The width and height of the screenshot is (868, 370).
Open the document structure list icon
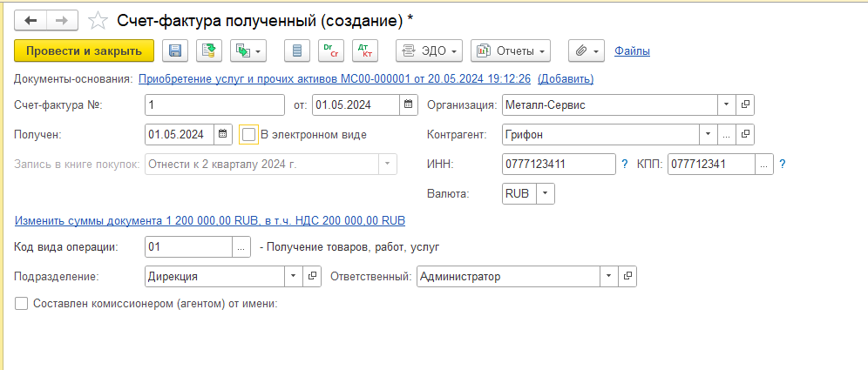pos(297,50)
